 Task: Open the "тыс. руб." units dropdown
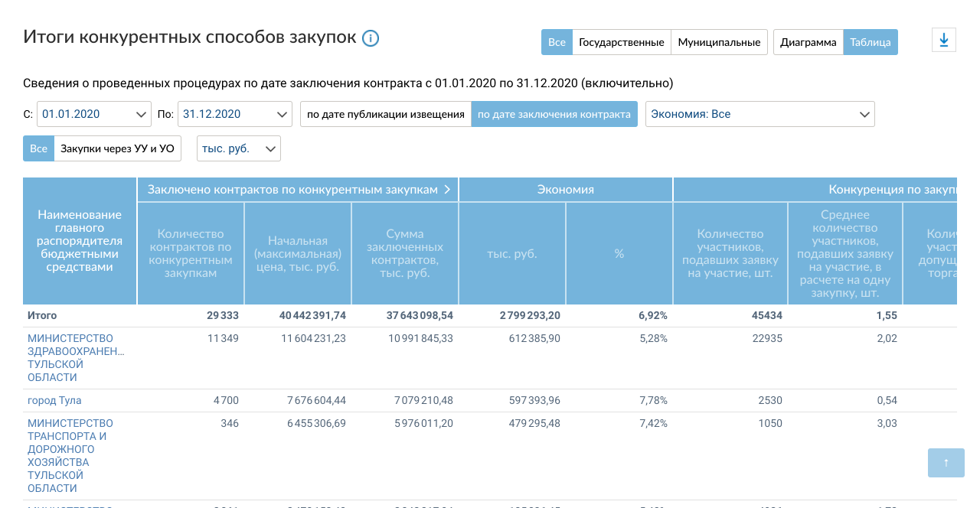pos(238,148)
